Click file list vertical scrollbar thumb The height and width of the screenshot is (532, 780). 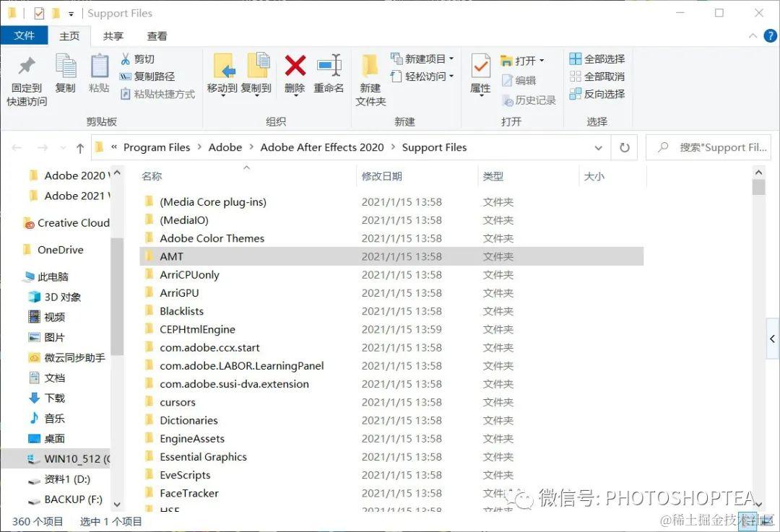[758, 187]
